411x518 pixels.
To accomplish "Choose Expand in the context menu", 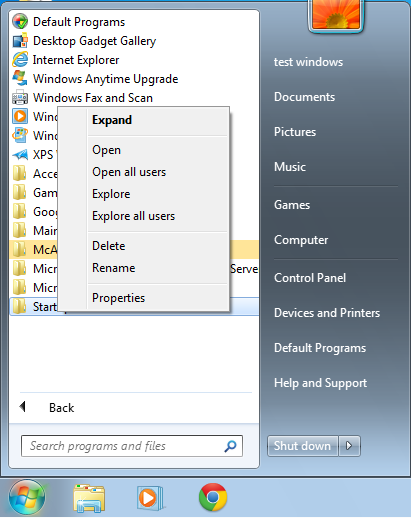I will tap(112, 120).
